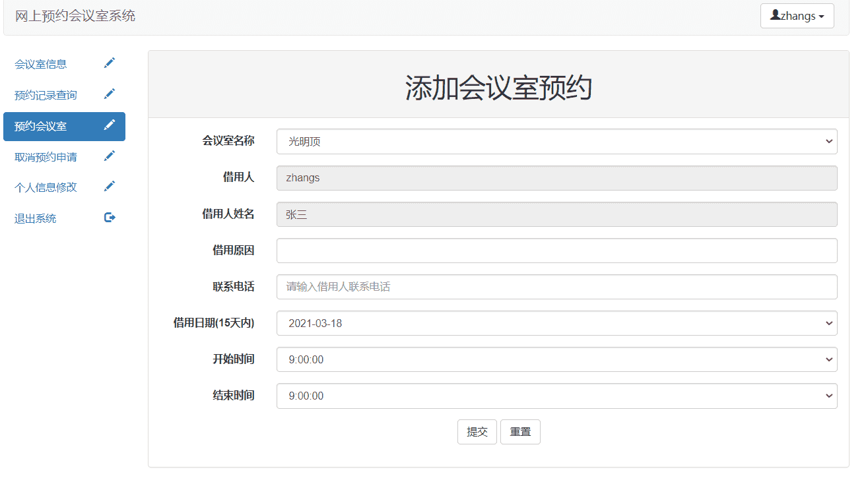Viewport: 868px width, 484px height.
Task: Open the 借用日期 dropdown showing 2021-03-18
Action: click(556, 323)
